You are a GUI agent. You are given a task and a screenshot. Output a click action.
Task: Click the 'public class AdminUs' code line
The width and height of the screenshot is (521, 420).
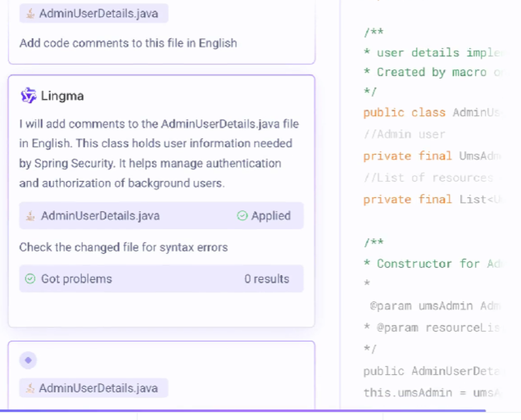(x=432, y=113)
